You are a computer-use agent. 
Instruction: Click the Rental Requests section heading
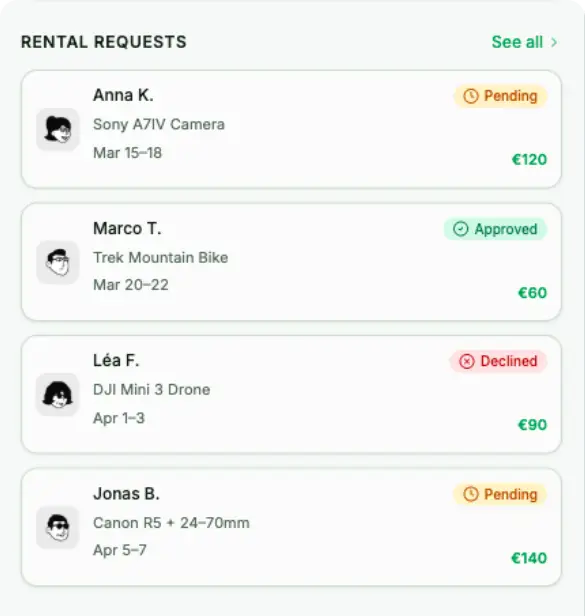pyautogui.click(x=104, y=42)
